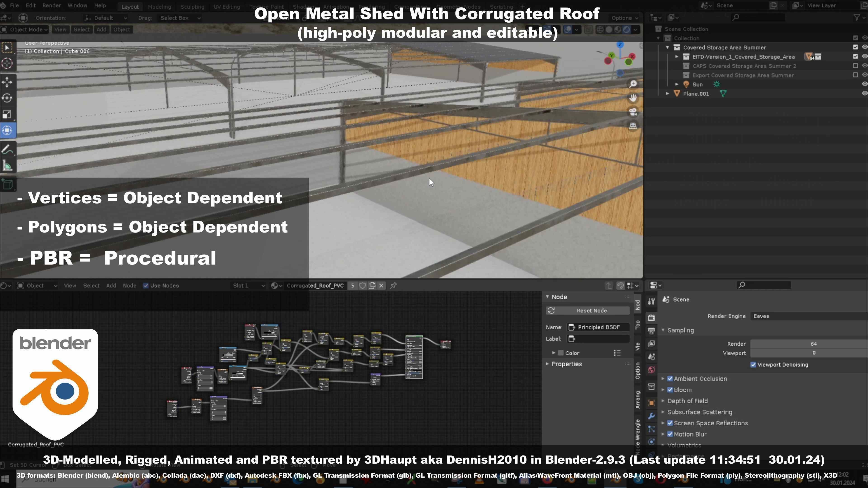Image resolution: width=868 pixels, height=488 pixels.
Task: Uncheck Ambient Occlusion
Action: coord(670,379)
